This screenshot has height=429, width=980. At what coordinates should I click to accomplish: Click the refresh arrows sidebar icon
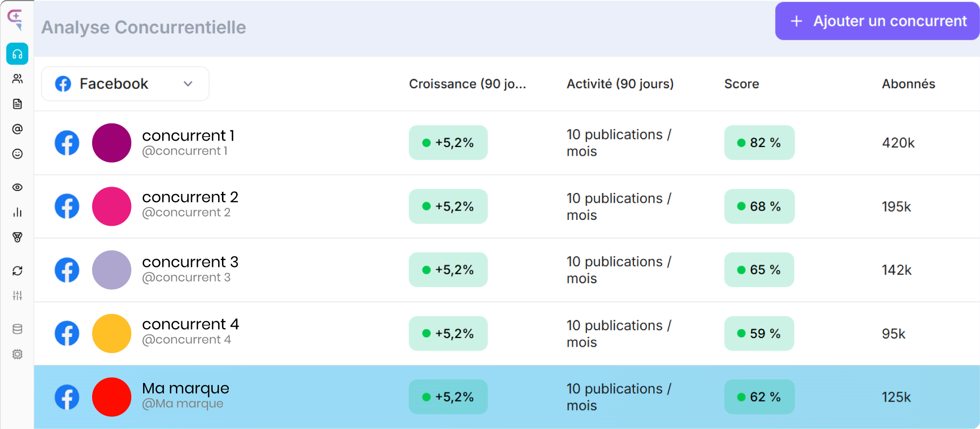coord(17,271)
